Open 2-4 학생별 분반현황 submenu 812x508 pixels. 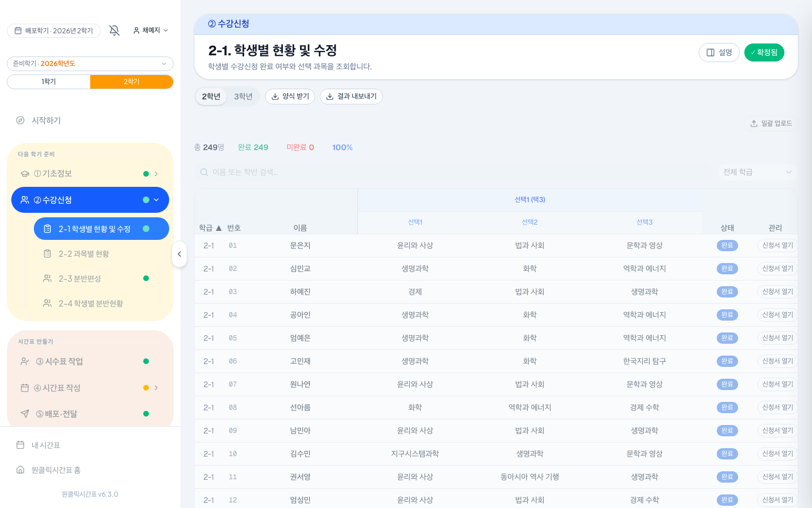pyautogui.click(x=101, y=304)
